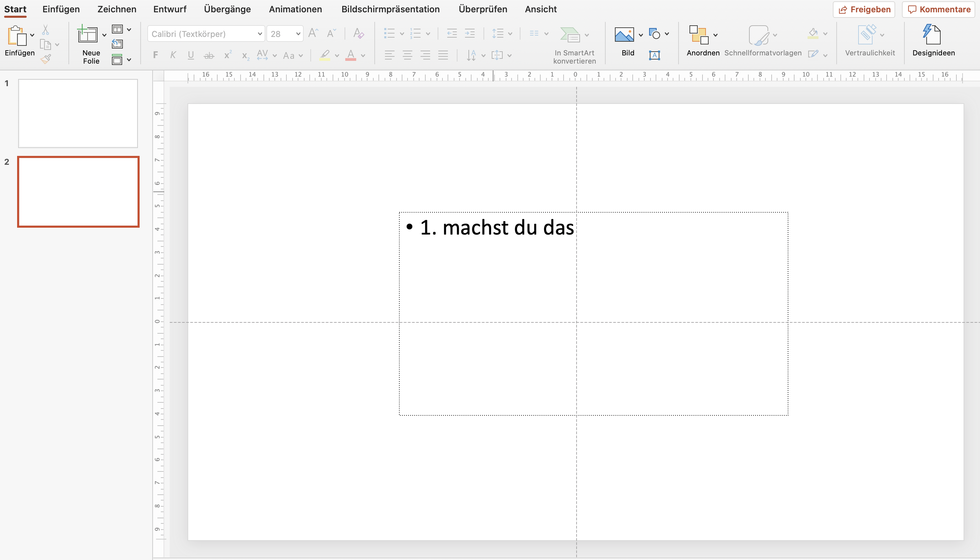Insert a text box via icon
The image size is (980, 560).
coord(654,55)
